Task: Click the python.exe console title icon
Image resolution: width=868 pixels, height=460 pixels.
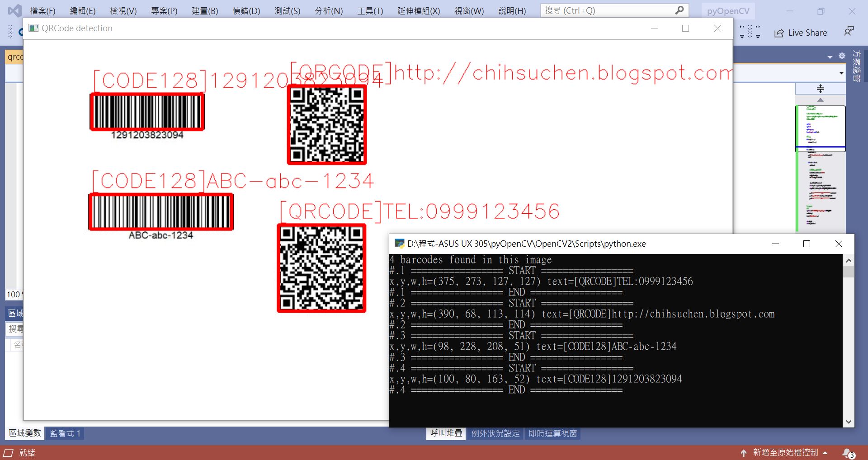Action: [x=399, y=244]
